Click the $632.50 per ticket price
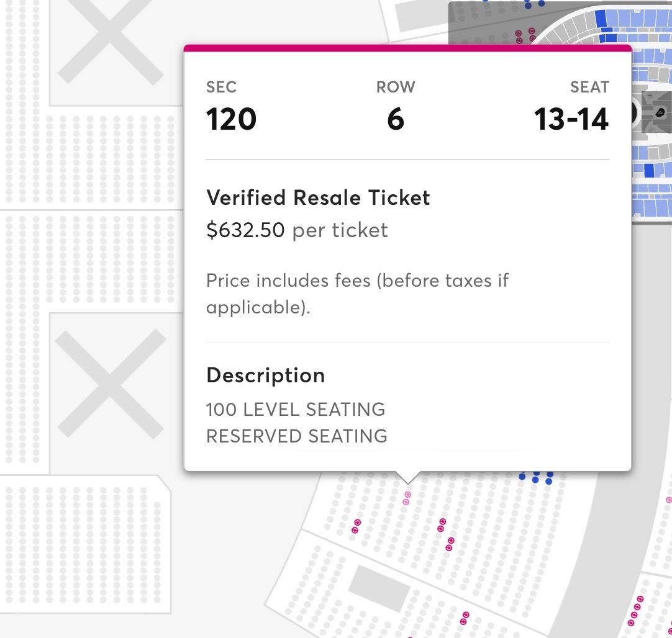Image resolution: width=672 pixels, height=638 pixels. pyautogui.click(x=297, y=230)
